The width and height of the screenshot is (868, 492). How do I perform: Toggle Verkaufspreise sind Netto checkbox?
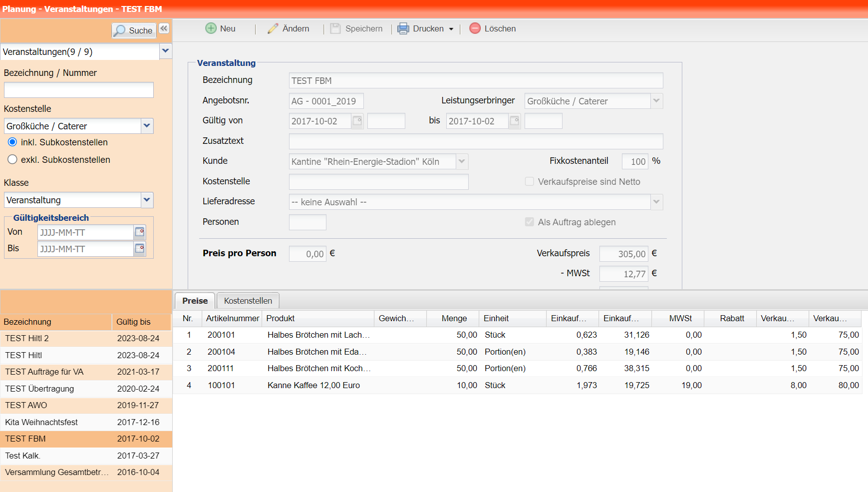pos(530,181)
